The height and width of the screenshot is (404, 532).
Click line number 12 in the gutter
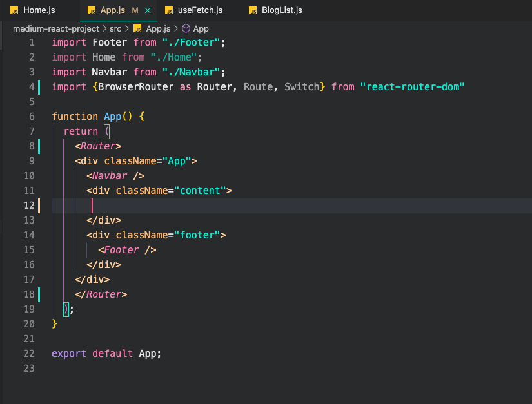point(29,206)
